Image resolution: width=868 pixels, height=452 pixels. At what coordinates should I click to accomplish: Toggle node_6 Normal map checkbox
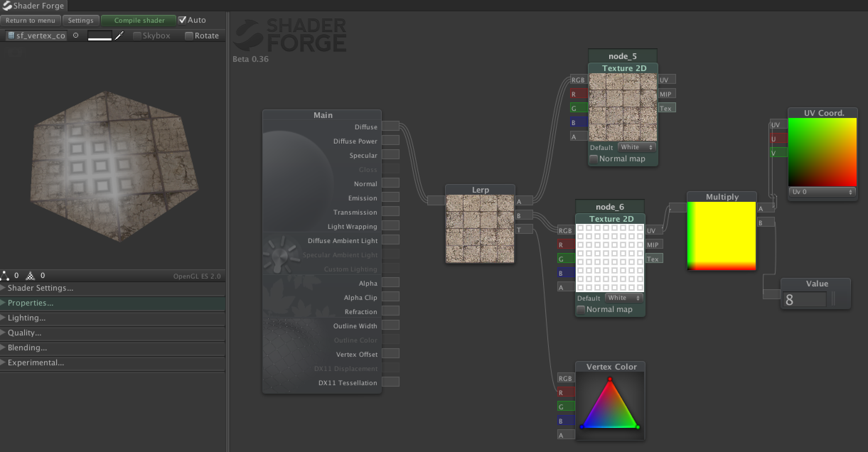pyautogui.click(x=580, y=310)
